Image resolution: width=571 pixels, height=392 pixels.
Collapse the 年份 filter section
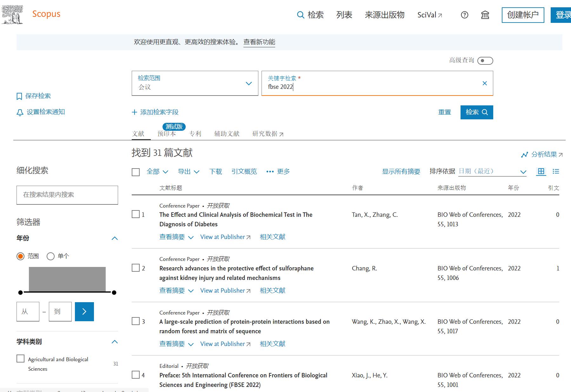[x=115, y=238]
